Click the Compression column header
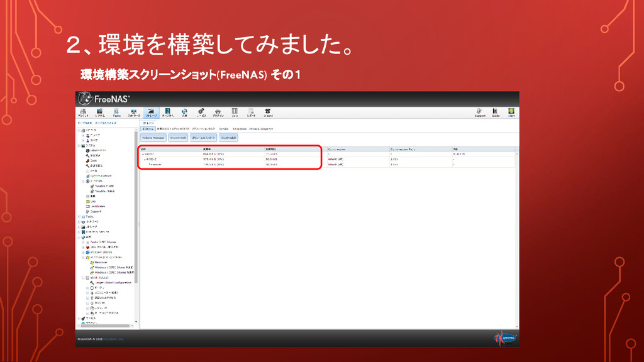 pos(358,150)
